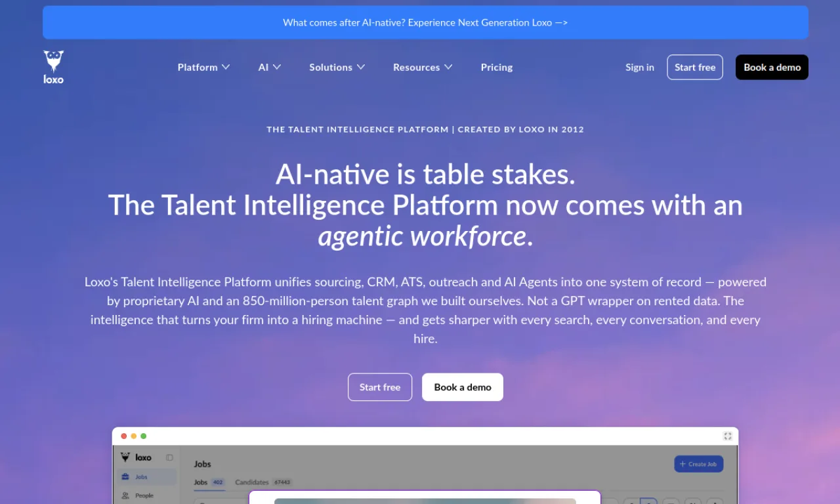Screen dimensions: 840x504
Task: Click the fullscreen expand icon on the demo window
Action: 728,436
